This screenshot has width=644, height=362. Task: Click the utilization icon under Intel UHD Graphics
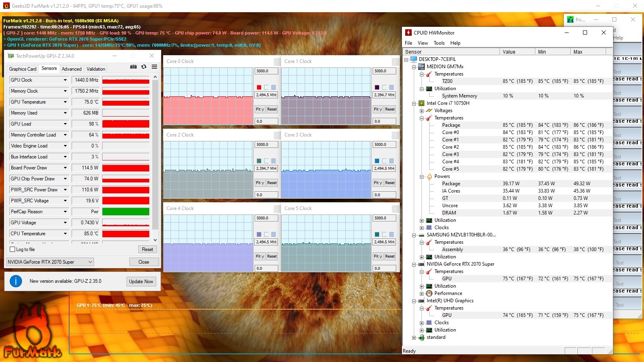[x=429, y=330]
